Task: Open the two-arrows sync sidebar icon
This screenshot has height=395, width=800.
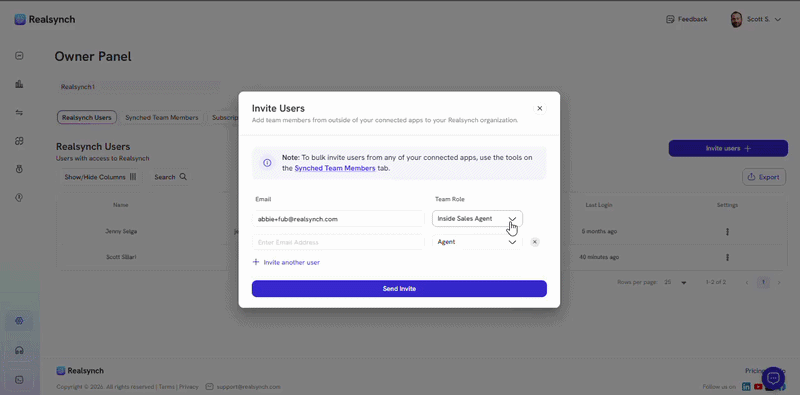Action: (x=19, y=113)
